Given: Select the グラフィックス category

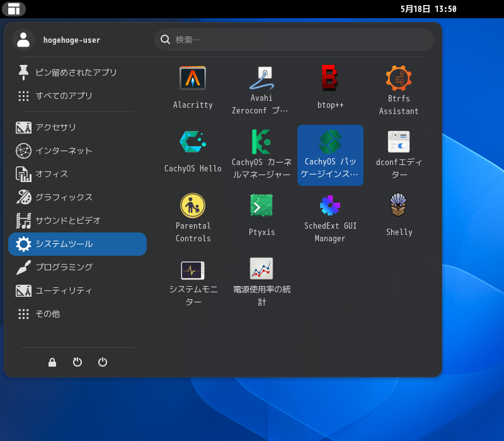Looking at the screenshot, I should 77,197.
